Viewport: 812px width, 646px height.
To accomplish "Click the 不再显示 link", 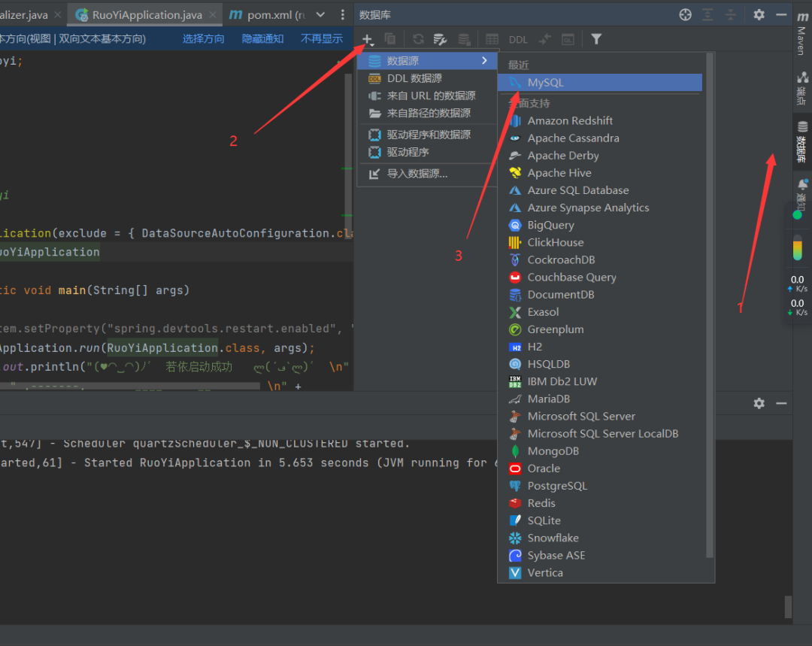I will (322, 39).
